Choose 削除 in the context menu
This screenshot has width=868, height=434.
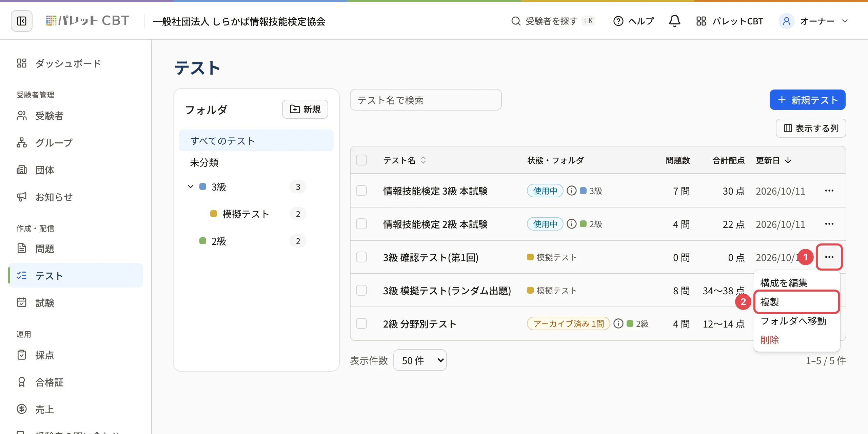tap(796, 340)
